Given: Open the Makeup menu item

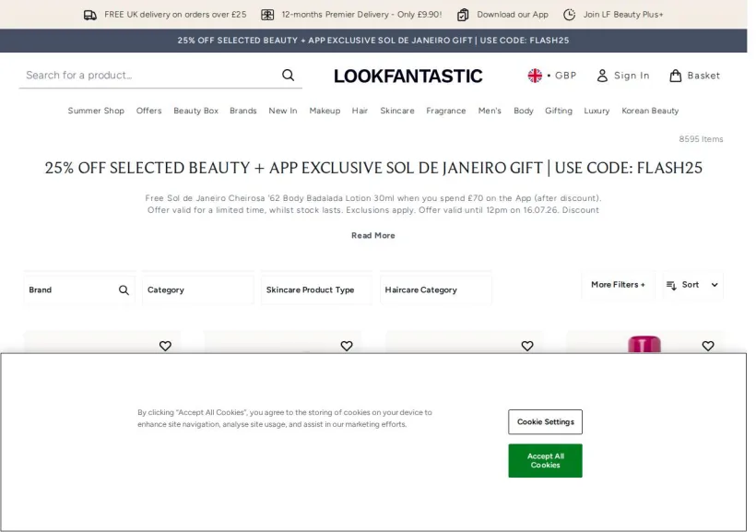Looking at the screenshot, I should click(325, 111).
